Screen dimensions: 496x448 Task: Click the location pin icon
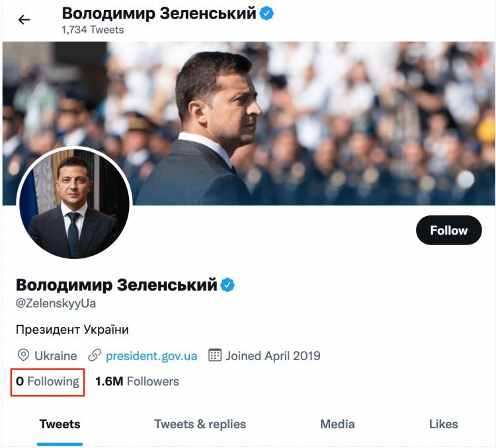coord(23,355)
